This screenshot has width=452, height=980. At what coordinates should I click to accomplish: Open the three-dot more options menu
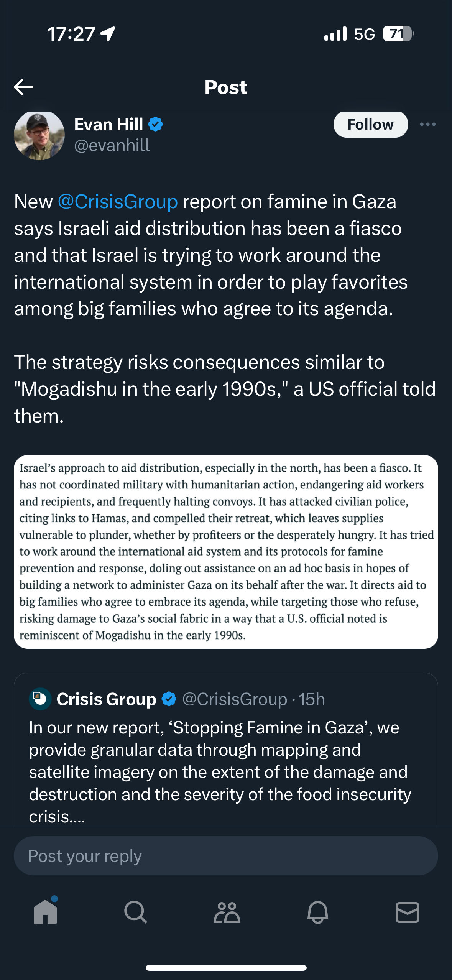427,124
